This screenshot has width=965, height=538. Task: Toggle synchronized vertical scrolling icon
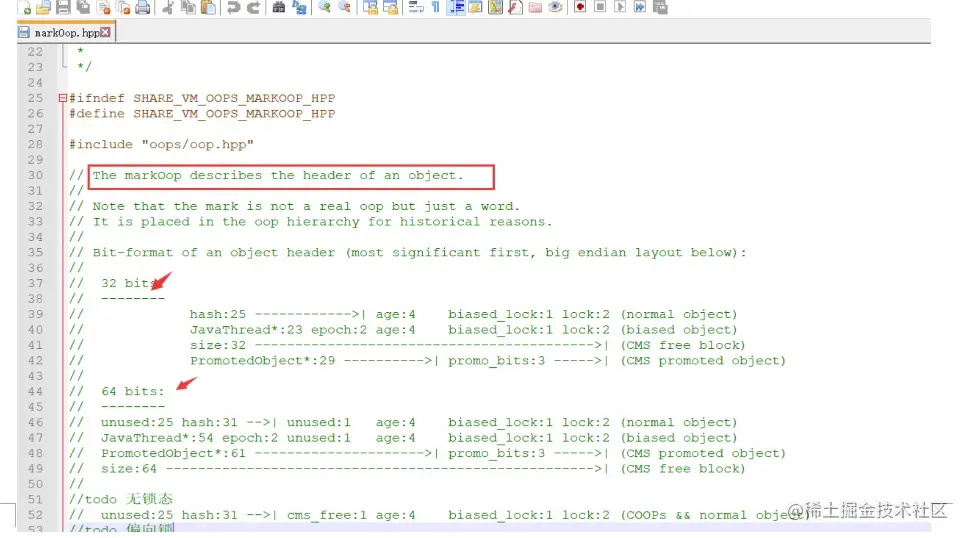(x=370, y=7)
